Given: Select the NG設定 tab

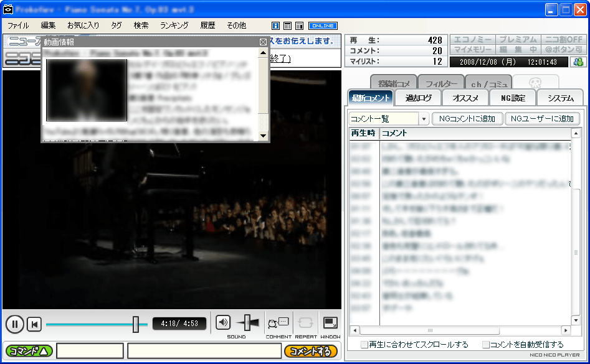Looking at the screenshot, I should point(513,98).
